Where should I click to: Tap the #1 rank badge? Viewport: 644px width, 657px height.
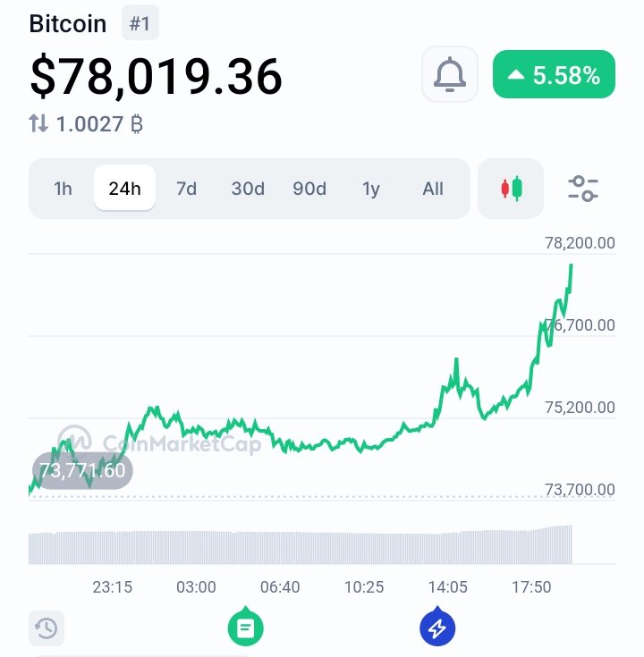[140, 23]
